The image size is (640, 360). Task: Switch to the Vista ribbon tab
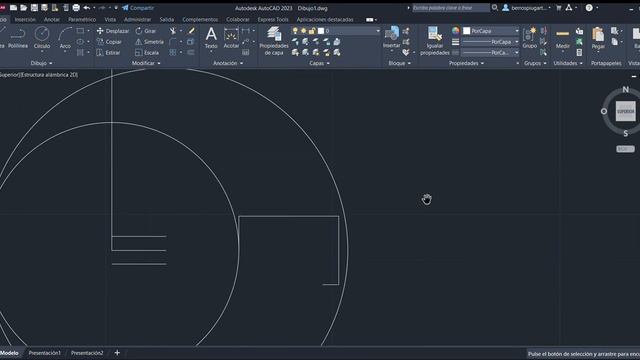pos(110,19)
